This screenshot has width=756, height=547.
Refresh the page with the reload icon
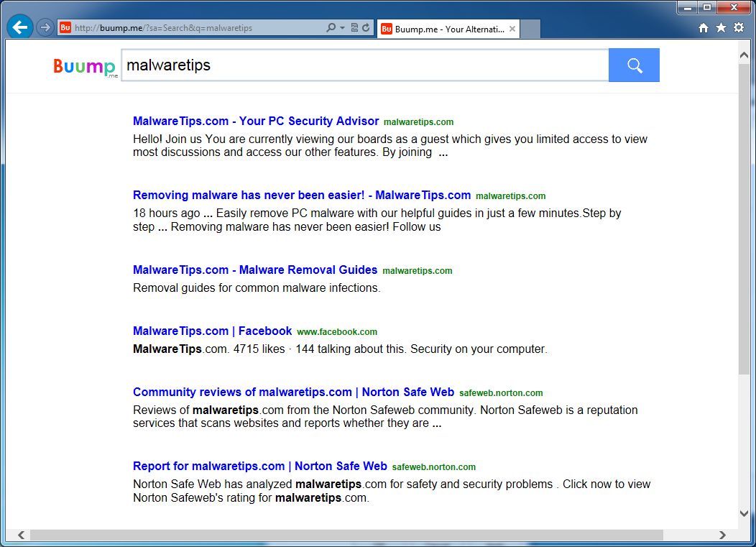coord(366,27)
